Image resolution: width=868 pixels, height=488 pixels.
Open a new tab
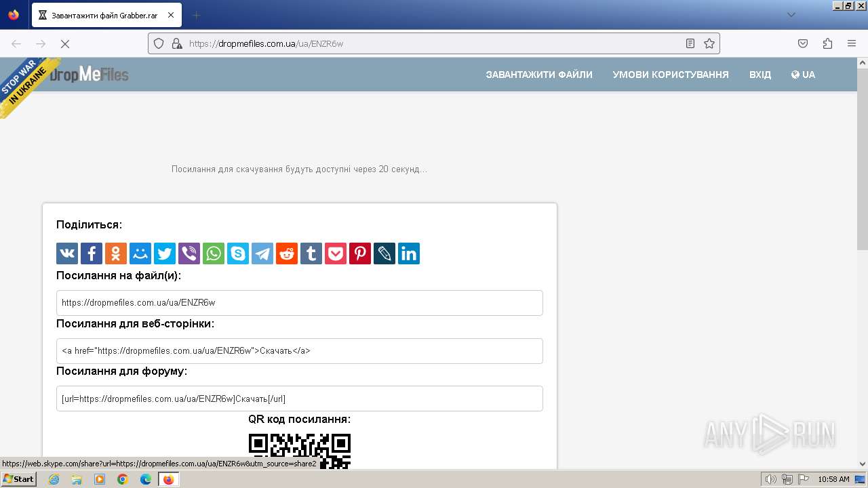point(196,15)
